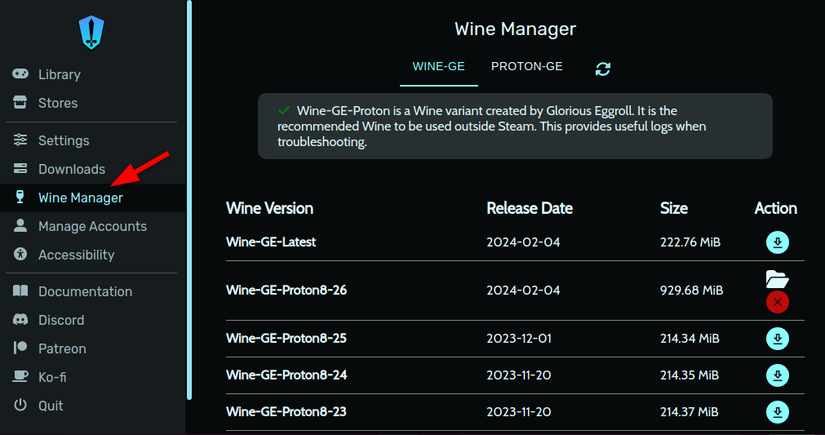Click the Discord logo icon
Image resolution: width=825 pixels, height=435 pixels.
[20, 319]
